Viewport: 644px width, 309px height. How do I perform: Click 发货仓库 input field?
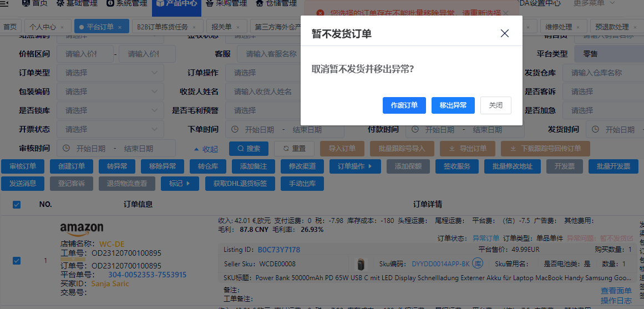pos(604,73)
